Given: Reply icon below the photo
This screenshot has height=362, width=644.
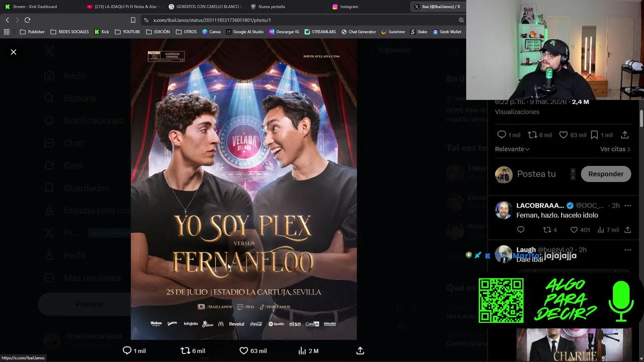Looking at the screenshot, I should coord(127,350).
